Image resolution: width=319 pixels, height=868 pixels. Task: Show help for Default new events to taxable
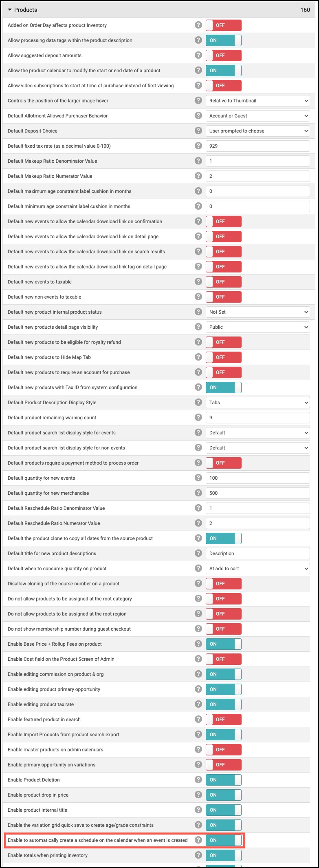198,281
